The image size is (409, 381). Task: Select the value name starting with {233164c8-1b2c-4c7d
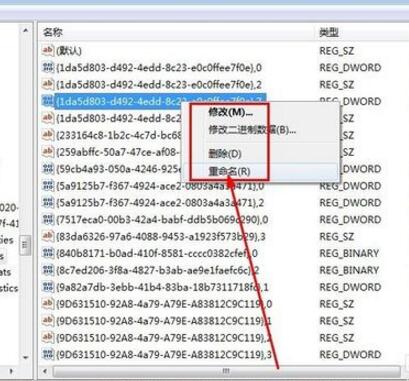pos(119,135)
